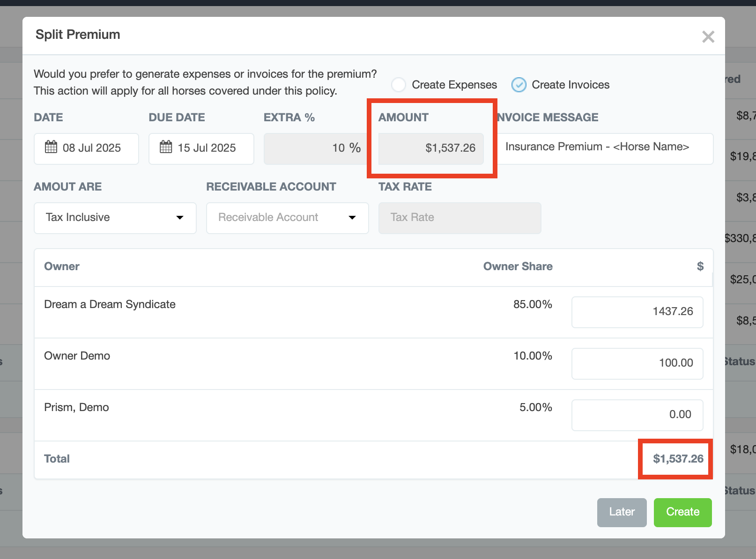Click the Tax Rate field
Screen dimensions: 756x559
click(x=460, y=218)
